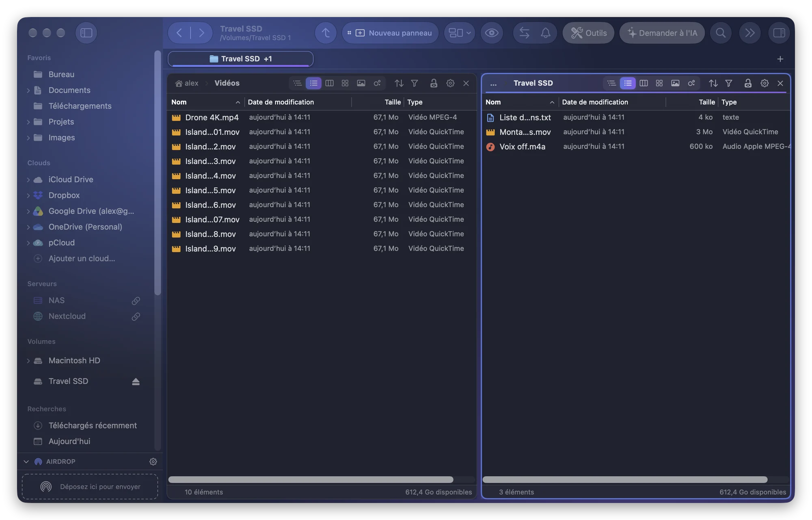Switch Vidéos panel to gallery image view
Image resolution: width=812 pixels, height=520 pixels.
pos(361,83)
